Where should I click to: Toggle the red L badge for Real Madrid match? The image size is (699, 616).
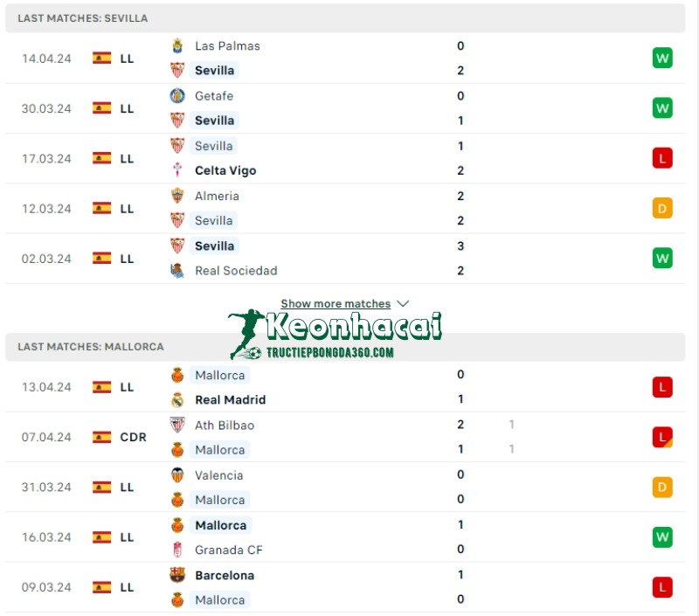click(x=662, y=387)
